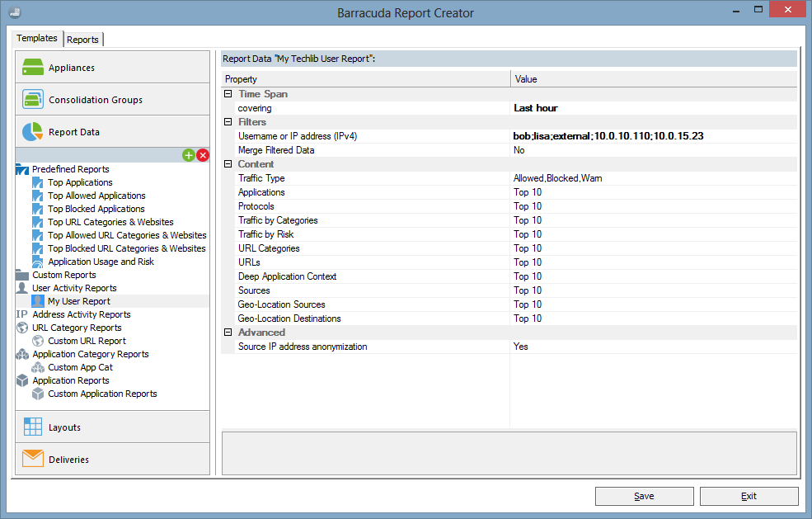Open the Deliveries panel

pos(112,460)
